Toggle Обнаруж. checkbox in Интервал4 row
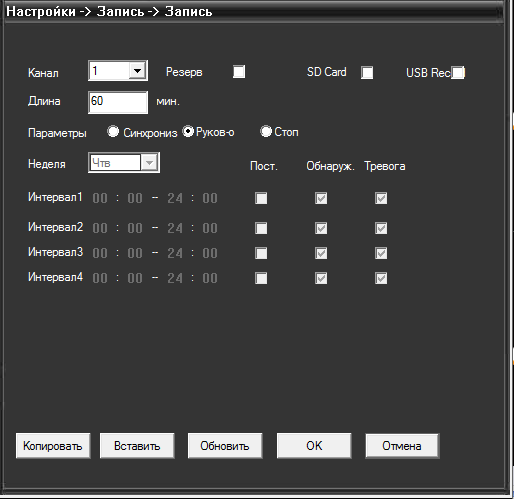Image resolution: width=514 pixels, height=499 pixels. [x=321, y=278]
